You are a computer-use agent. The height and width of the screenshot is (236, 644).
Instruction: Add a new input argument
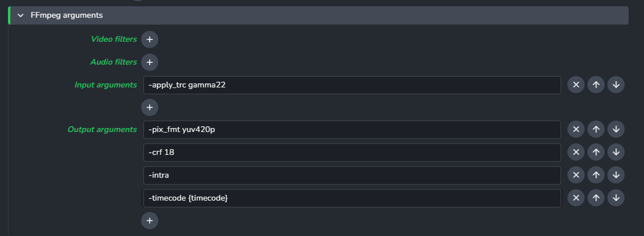150,107
